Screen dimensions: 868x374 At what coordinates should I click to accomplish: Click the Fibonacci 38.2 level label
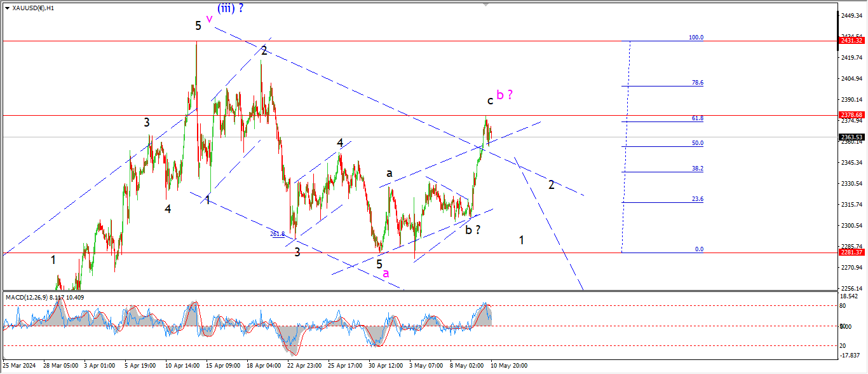[x=697, y=169]
